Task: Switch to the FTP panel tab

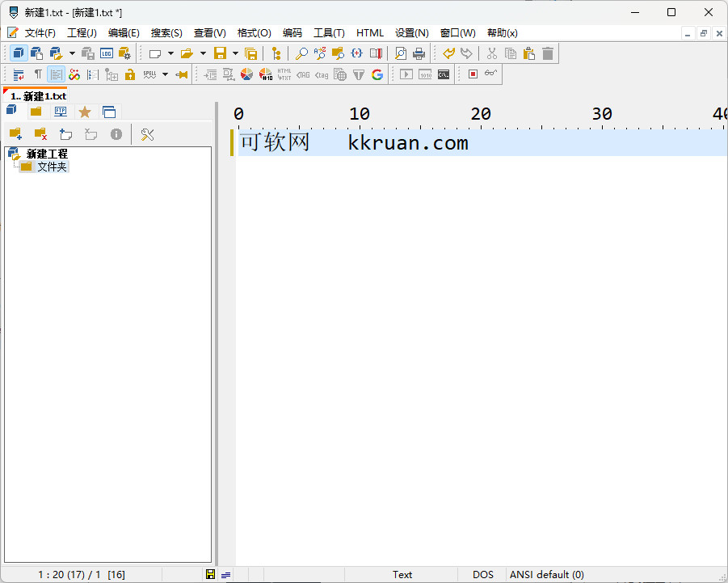Action: pos(61,112)
